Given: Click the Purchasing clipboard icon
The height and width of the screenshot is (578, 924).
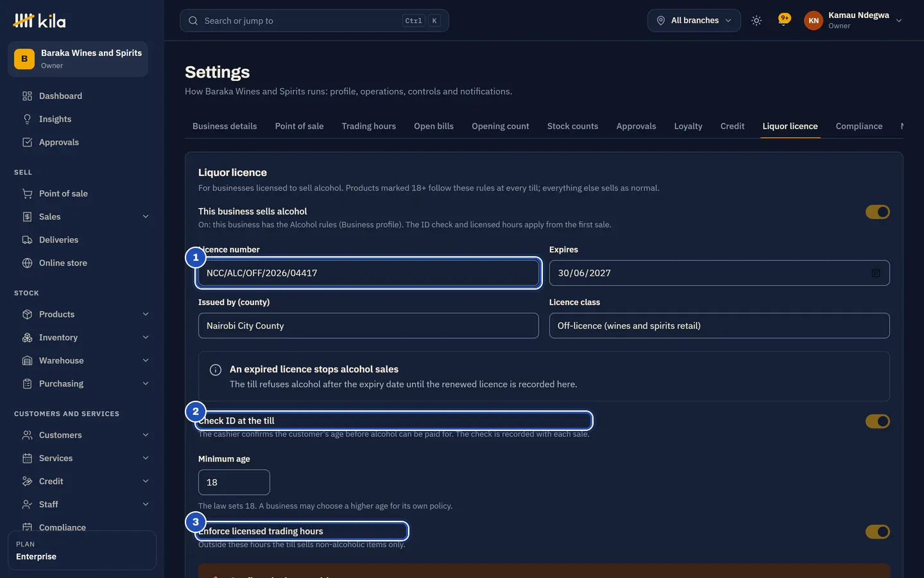Looking at the screenshot, I should tap(27, 383).
